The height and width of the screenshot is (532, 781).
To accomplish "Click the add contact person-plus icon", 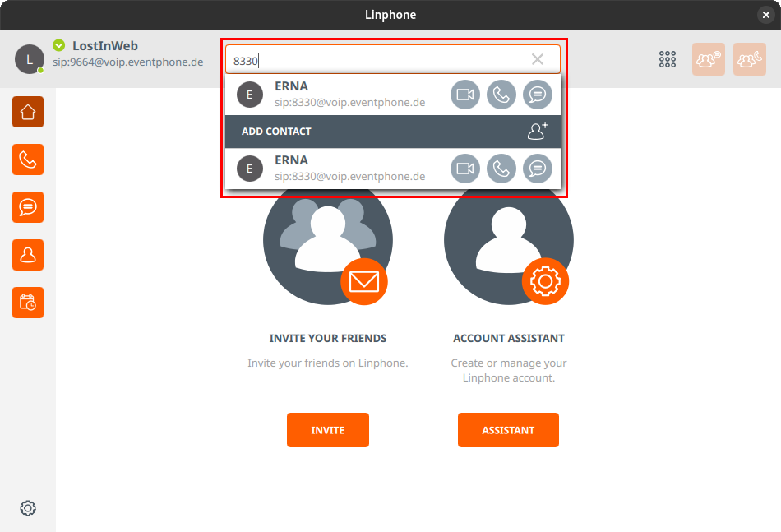I will coord(538,131).
